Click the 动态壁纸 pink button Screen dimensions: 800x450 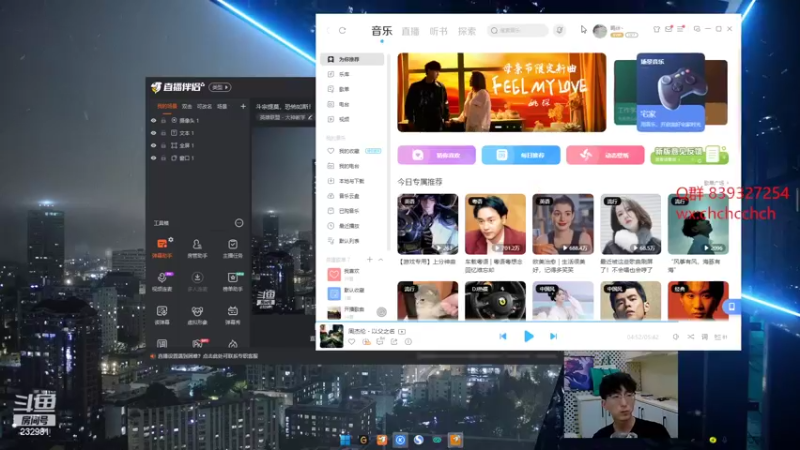click(605, 155)
